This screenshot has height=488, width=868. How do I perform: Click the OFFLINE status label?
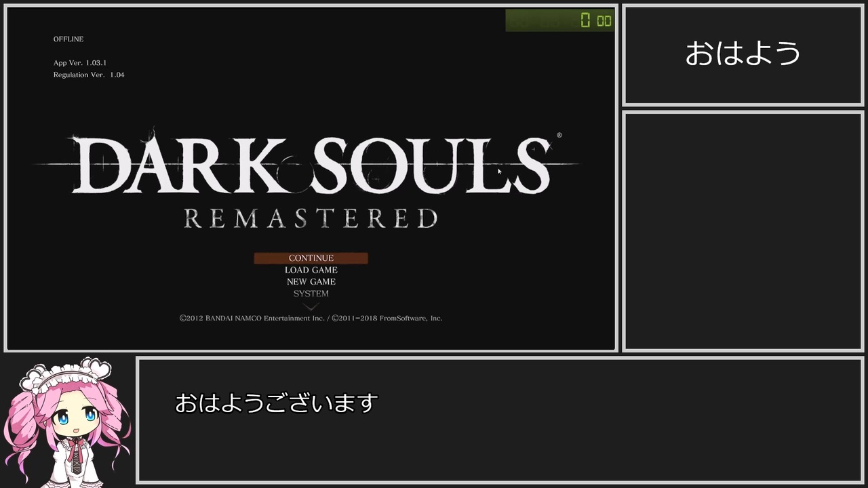coord(68,39)
